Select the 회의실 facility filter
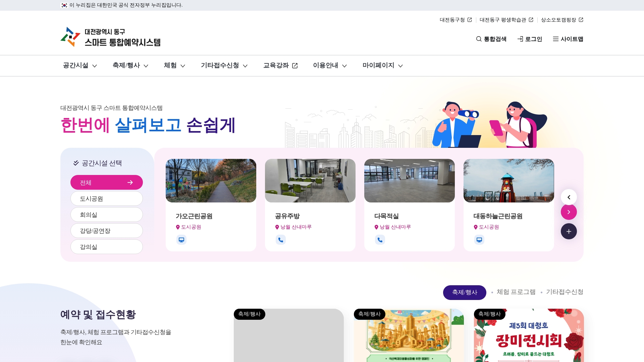Screen dimensions: 644x362 point(107,215)
